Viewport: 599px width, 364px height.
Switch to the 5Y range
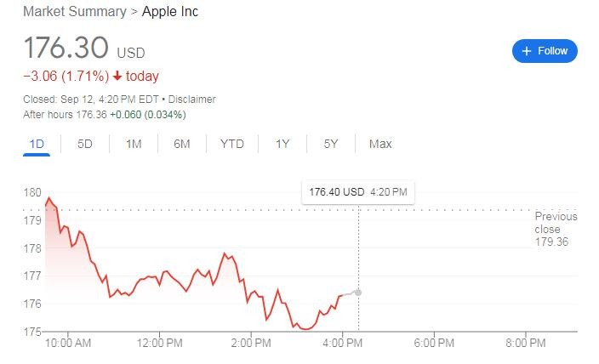click(331, 144)
